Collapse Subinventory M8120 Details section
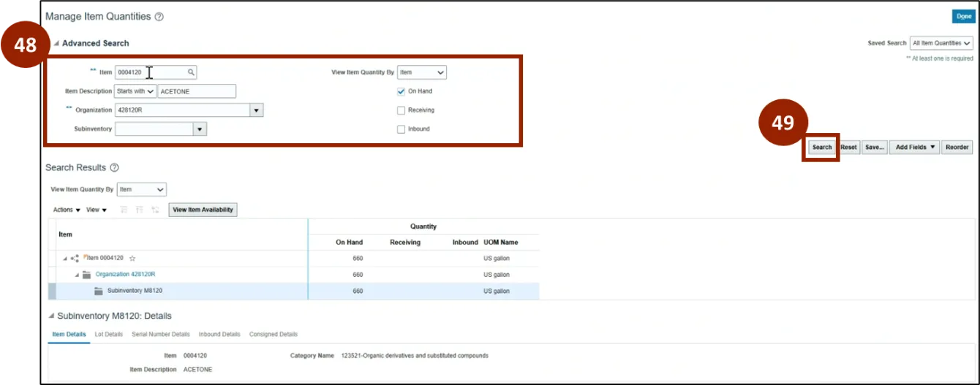This screenshot has width=980, height=385. click(x=50, y=316)
